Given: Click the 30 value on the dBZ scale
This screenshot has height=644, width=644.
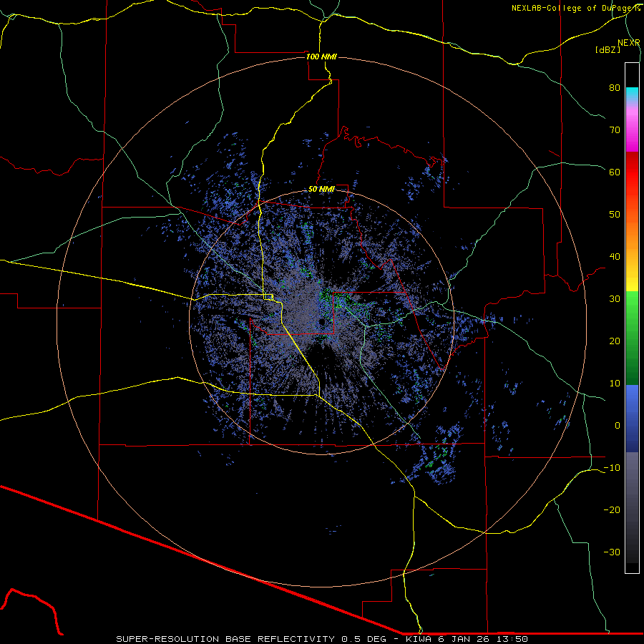Looking at the screenshot, I should 615,299.
